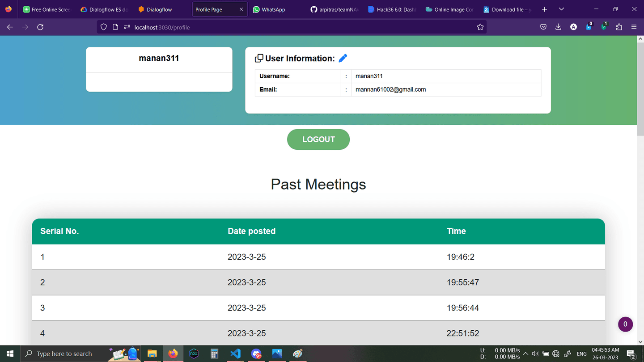
Task: Switch to the arpitras/teamNAV GitHub tab
Action: coord(334,9)
